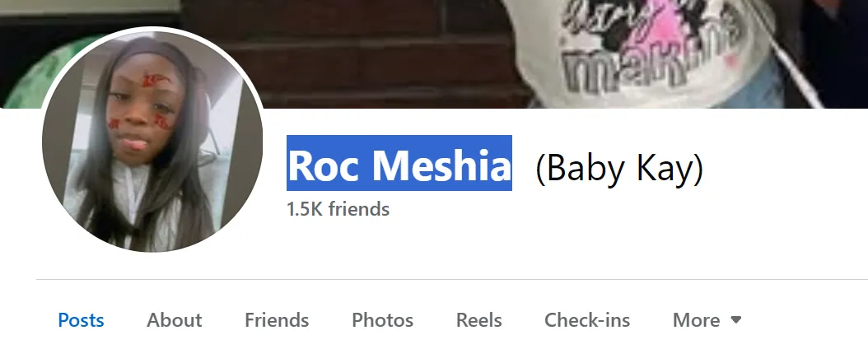This screenshot has height=349, width=868.
Task: Click the red sticker on profile photo forehead
Action: 149,80
